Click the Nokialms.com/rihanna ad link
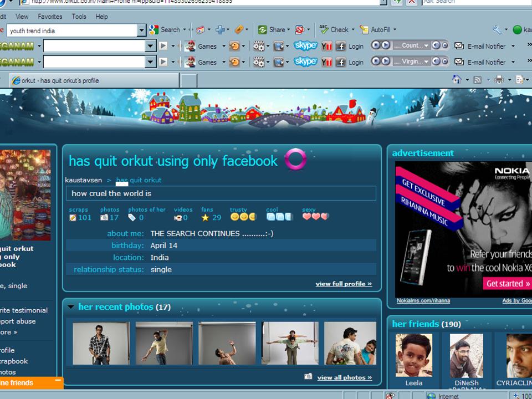 (423, 300)
